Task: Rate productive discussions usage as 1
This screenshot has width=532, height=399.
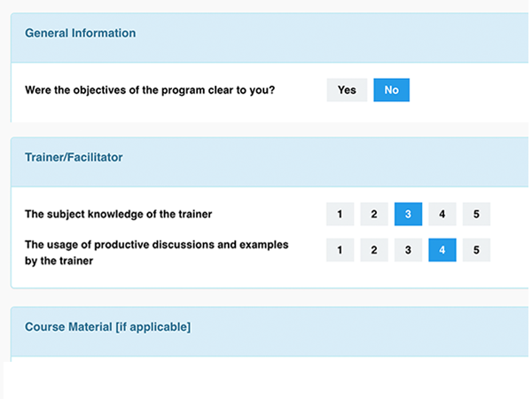Action: pyautogui.click(x=340, y=250)
